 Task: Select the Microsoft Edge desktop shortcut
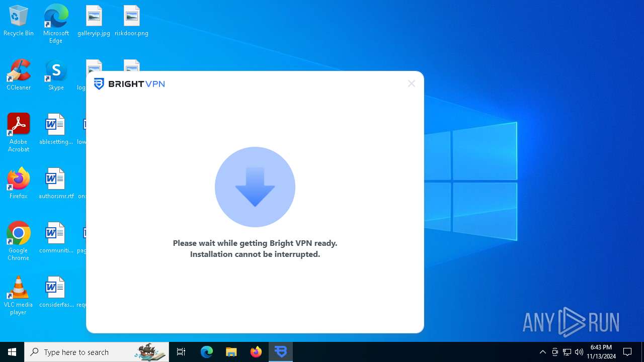tap(56, 24)
